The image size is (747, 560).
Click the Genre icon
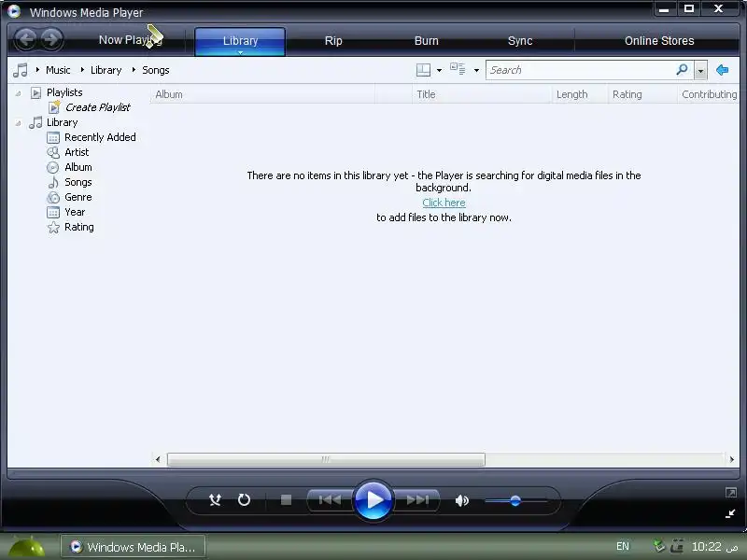pos(53,197)
